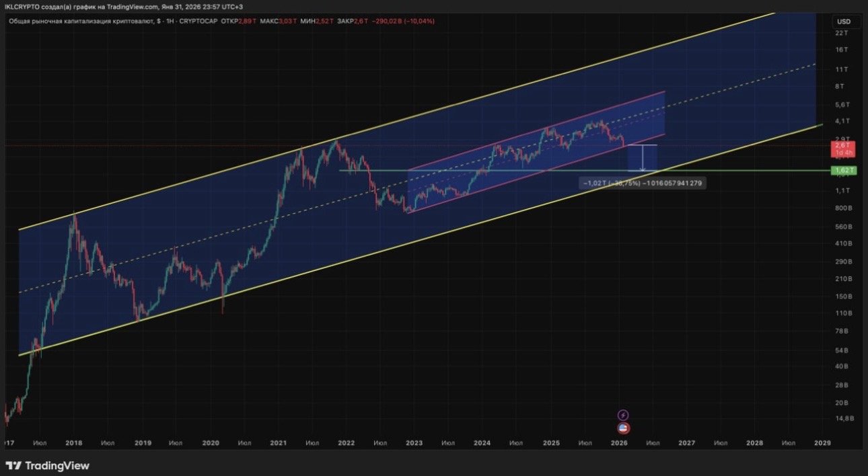
Task: Click the 22T label on price scale
Action: point(840,33)
